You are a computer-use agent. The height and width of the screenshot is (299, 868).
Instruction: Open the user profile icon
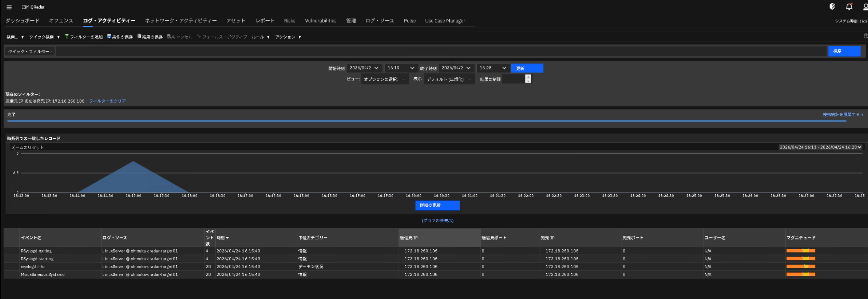point(865,6)
